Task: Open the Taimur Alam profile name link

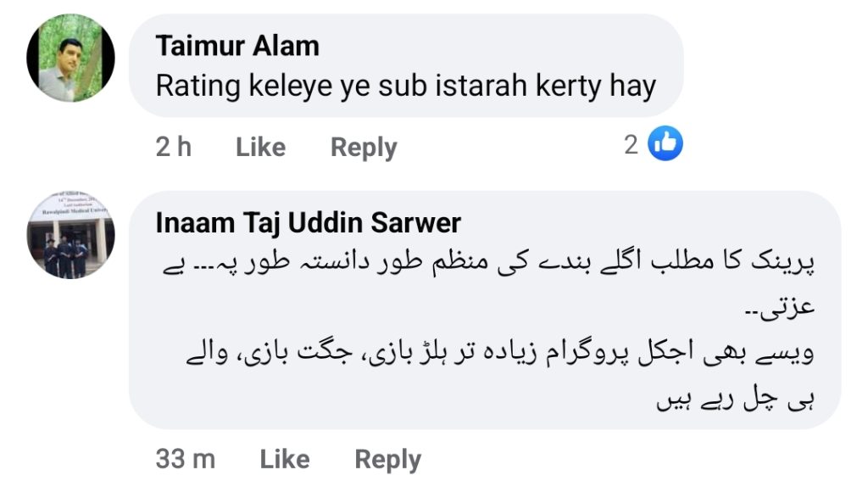Action: click(237, 46)
